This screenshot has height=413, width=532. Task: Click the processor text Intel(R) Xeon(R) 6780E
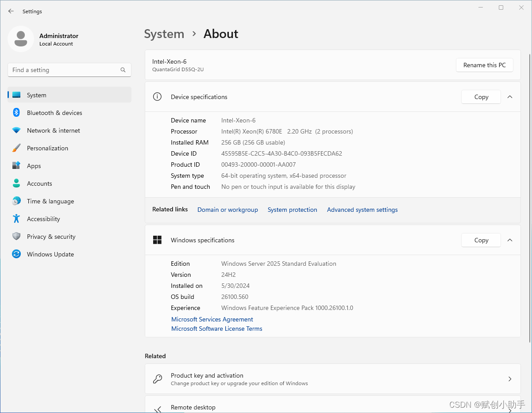[x=252, y=131]
